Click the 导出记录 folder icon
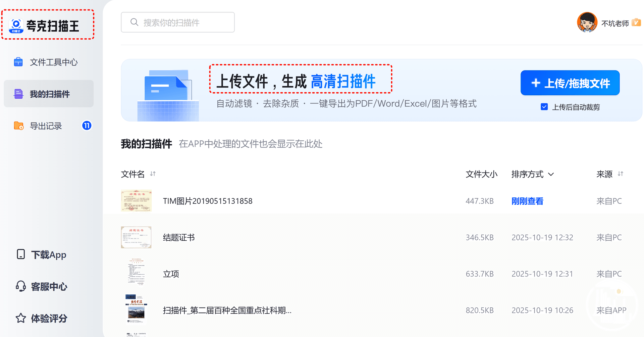 pyautogui.click(x=18, y=126)
